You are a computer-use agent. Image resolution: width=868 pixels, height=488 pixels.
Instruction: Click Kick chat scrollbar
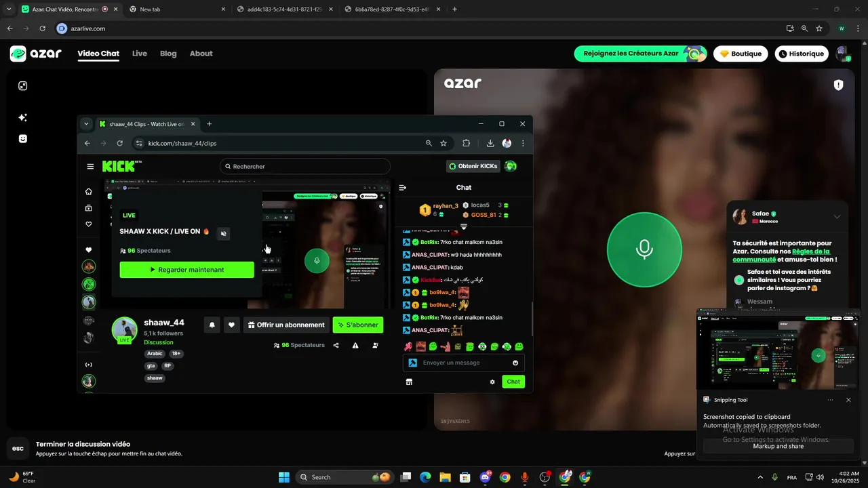pyautogui.click(x=532, y=319)
